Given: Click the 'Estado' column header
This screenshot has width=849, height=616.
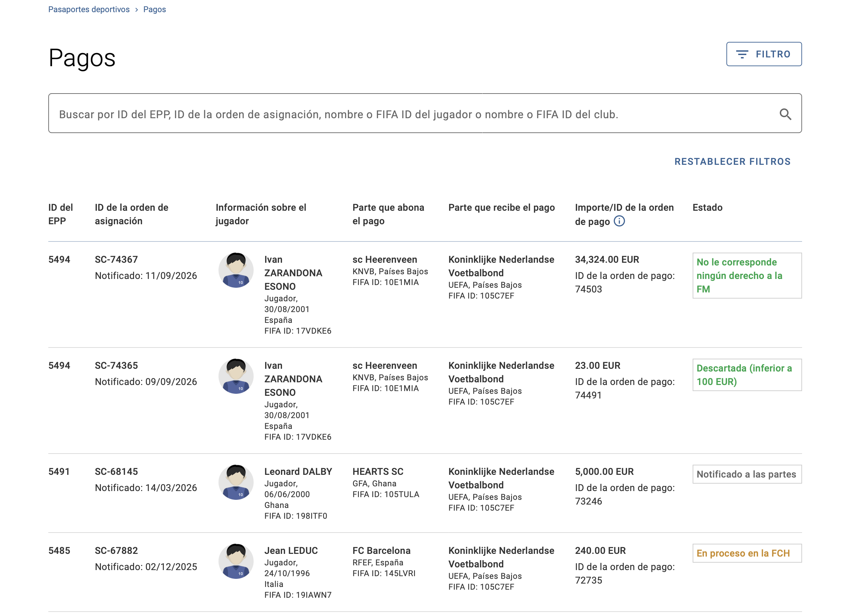Looking at the screenshot, I should point(707,208).
